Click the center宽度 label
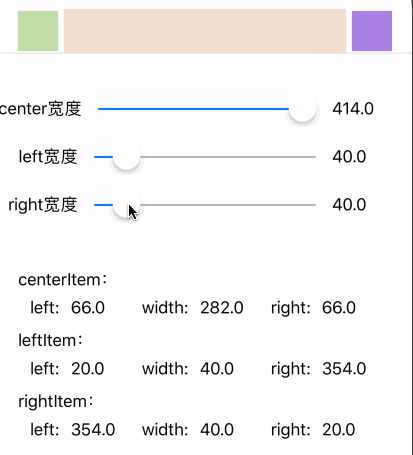Image resolution: width=413 pixels, height=455 pixels. tap(41, 109)
